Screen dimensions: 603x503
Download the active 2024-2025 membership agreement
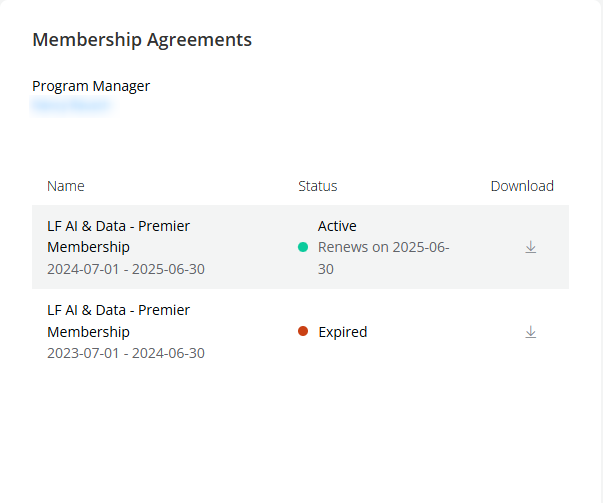(530, 247)
